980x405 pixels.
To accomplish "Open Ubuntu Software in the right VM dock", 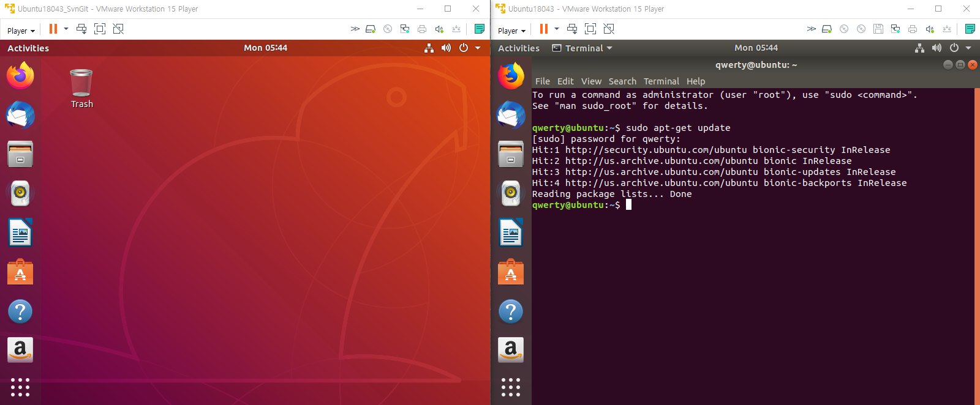I will click(511, 272).
